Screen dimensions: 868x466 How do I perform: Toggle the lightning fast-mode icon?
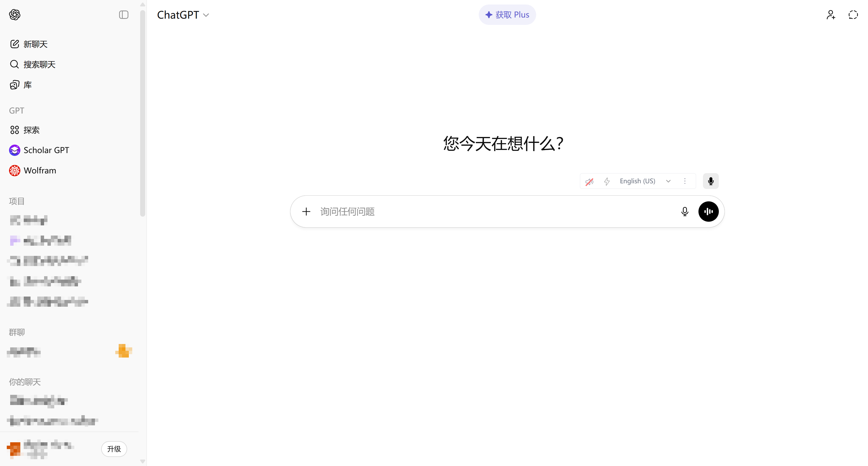click(x=607, y=181)
